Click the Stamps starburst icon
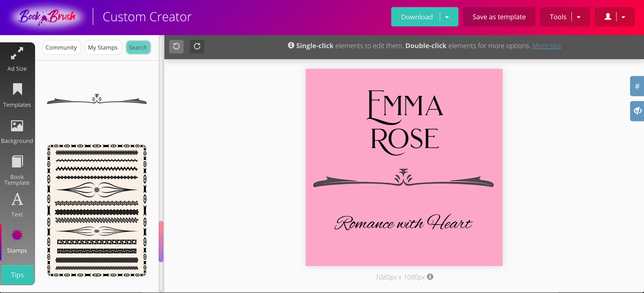The height and width of the screenshot is (293, 644). (17, 235)
